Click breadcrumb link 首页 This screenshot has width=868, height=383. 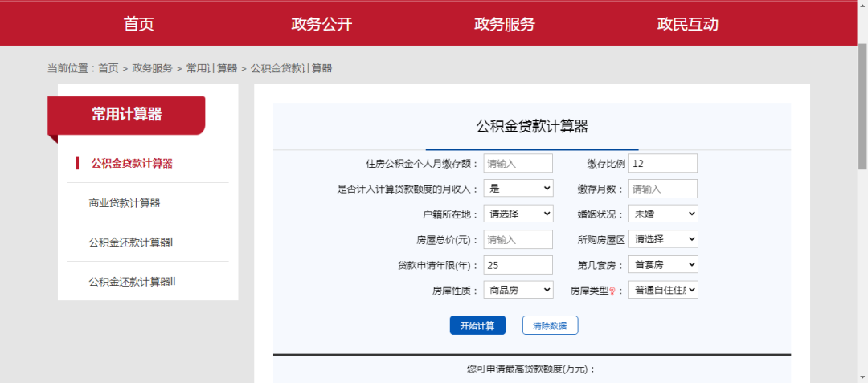(x=108, y=68)
